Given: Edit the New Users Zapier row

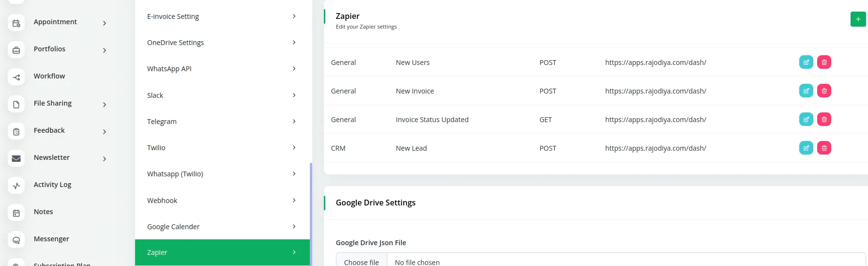Looking at the screenshot, I should coord(806,63).
